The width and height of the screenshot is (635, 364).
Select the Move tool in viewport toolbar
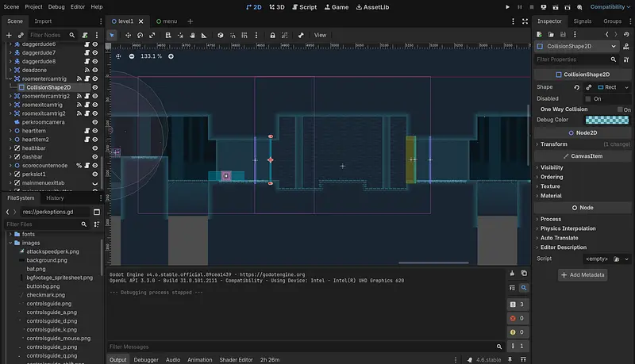(128, 35)
